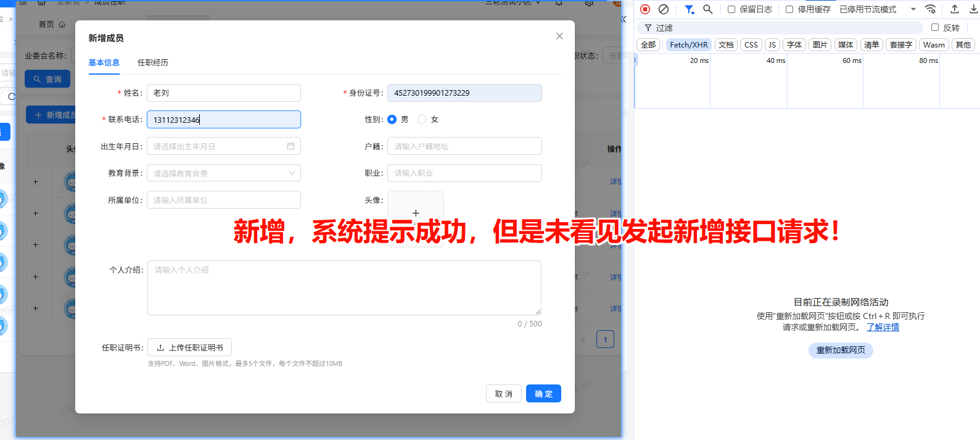Screen dimensions: 980x440
Task: Click pagination page 1 button
Action: (x=605, y=339)
